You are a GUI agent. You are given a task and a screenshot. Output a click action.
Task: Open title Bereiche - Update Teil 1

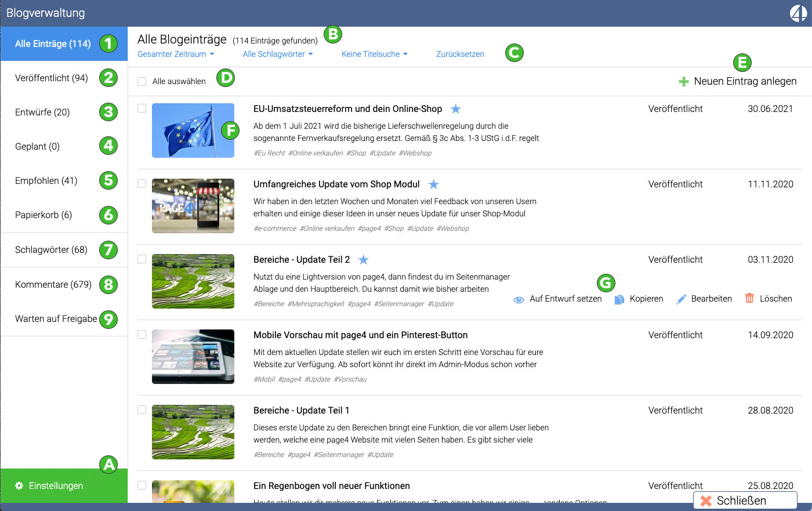(301, 410)
